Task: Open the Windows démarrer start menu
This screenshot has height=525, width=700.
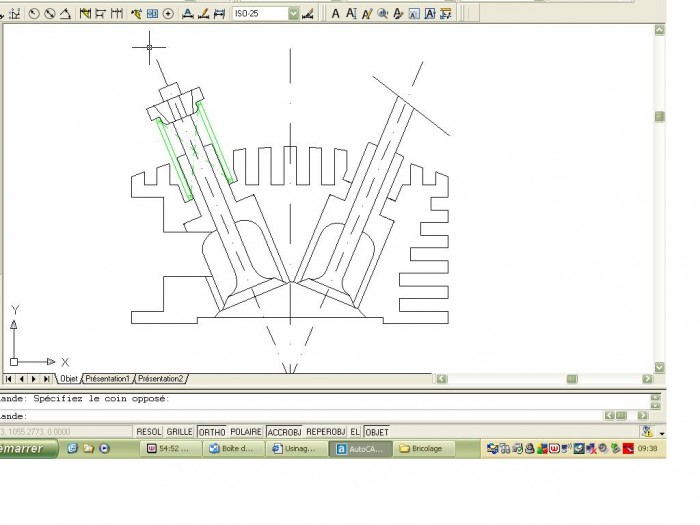Action: pos(28,448)
